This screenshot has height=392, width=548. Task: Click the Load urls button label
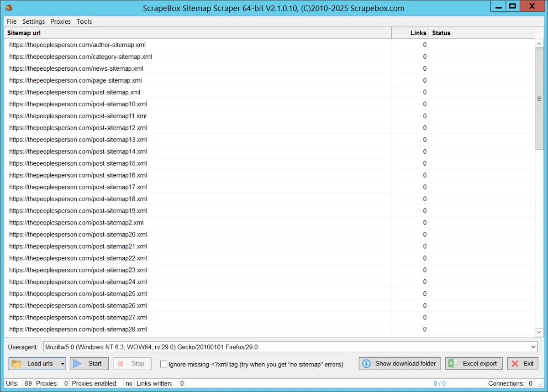coord(40,364)
